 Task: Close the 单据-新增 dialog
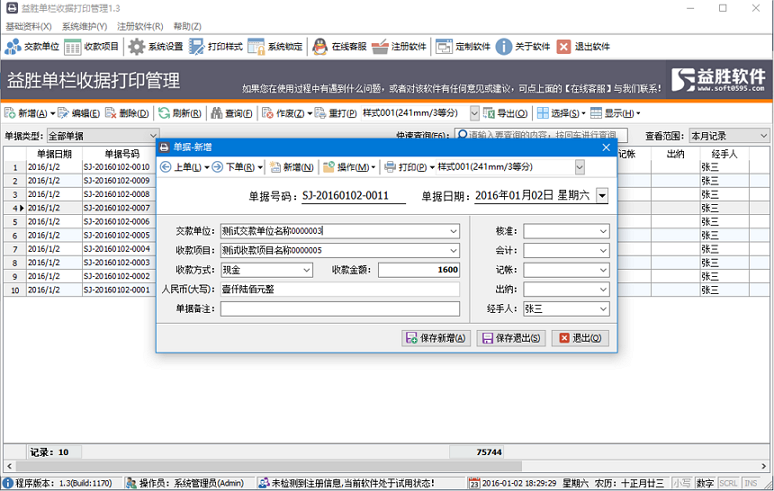pyautogui.click(x=606, y=148)
